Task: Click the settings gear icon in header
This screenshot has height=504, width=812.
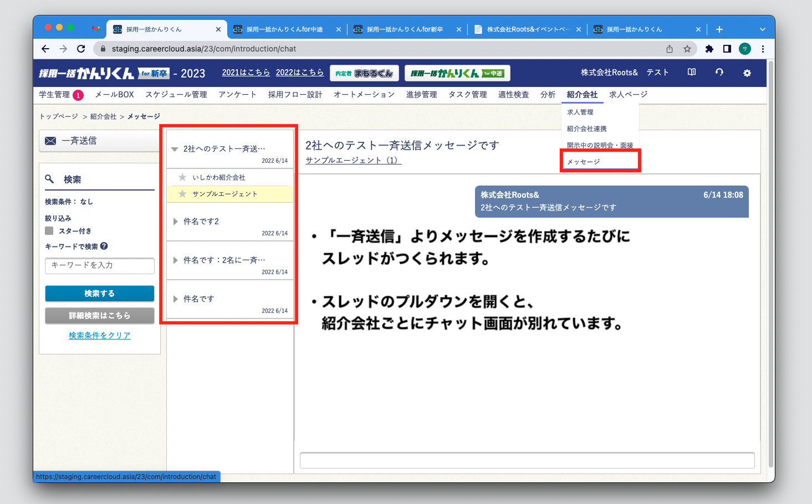Action: tap(747, 73)
